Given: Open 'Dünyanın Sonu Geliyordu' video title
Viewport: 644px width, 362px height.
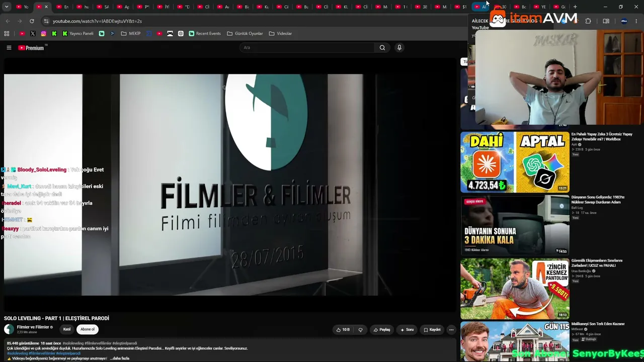Looking at the screenshot, I should point(598,200).
